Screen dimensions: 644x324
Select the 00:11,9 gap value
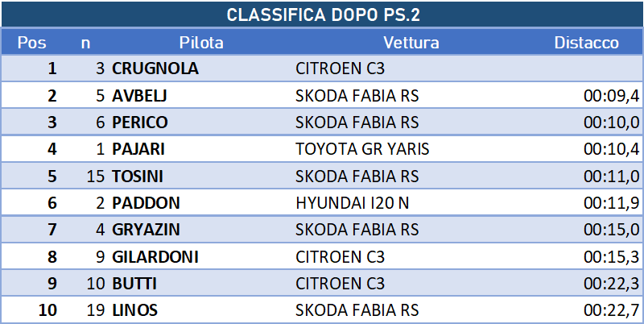point(612,203)
